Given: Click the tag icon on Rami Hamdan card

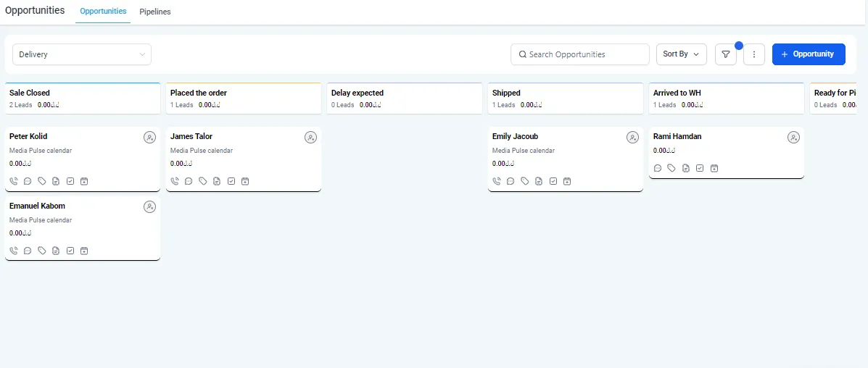Looking at the screenshot, I should [x=671, y=168].
